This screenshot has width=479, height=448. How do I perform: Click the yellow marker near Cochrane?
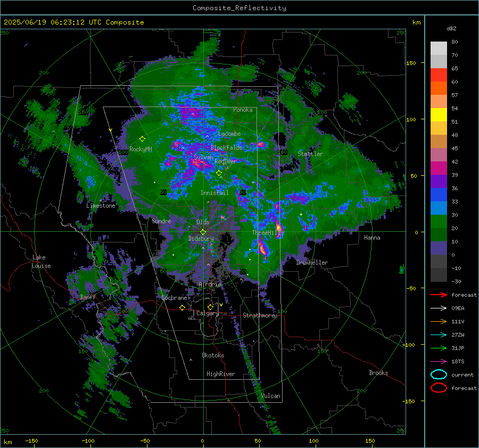click(182, 308)
